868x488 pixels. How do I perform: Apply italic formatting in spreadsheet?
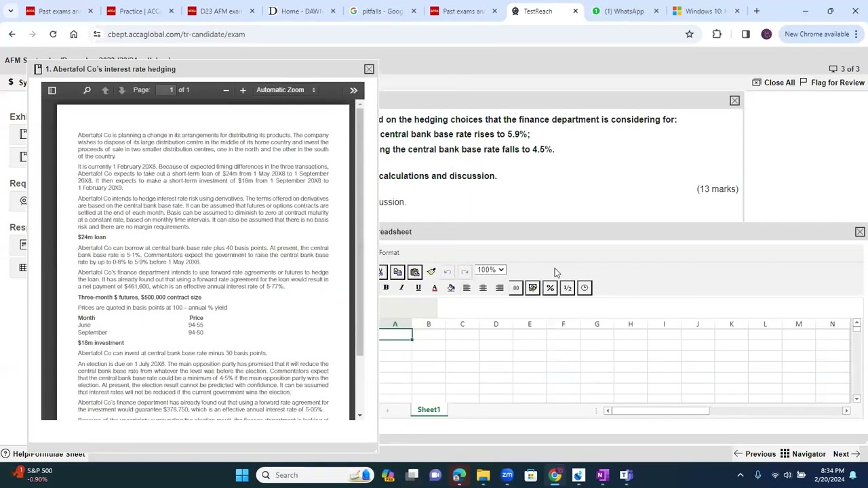point(401,288)
